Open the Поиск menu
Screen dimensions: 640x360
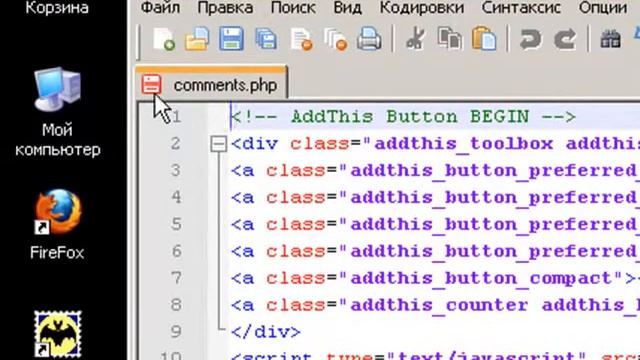(293, 7)
